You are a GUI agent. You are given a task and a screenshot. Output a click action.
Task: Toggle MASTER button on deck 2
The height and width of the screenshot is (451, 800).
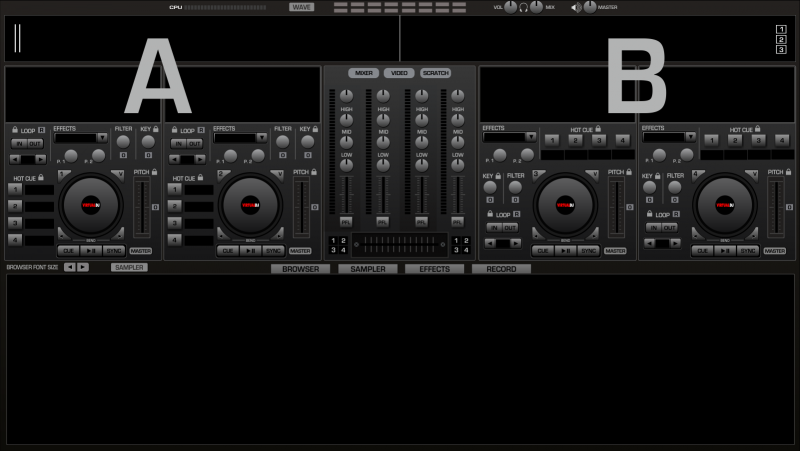(x=300, y=251)
